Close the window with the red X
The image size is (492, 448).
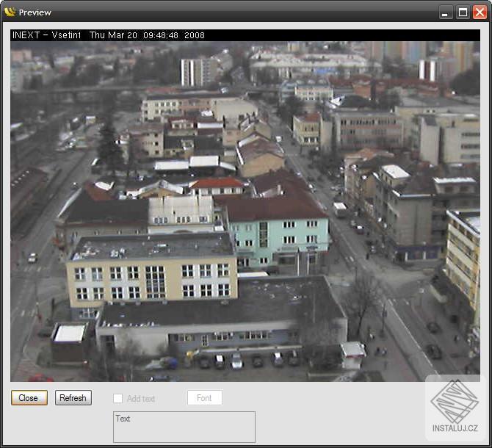[x=480, y=12]
